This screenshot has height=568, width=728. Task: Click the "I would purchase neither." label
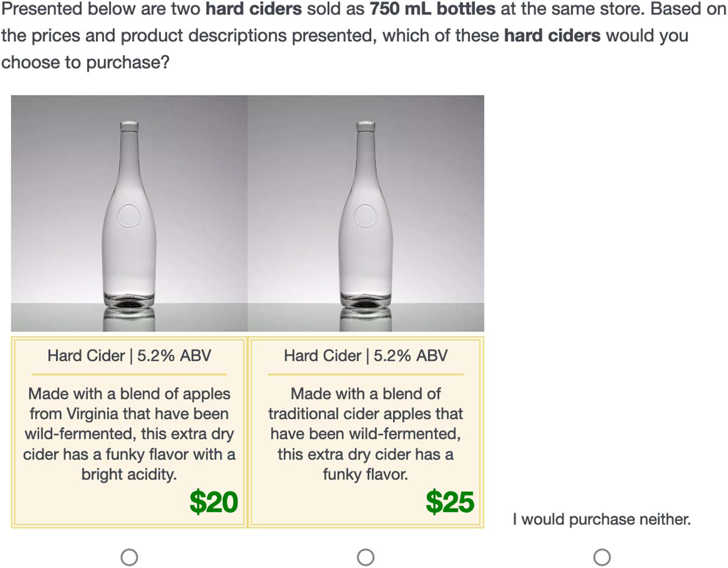click(x=602, y=519)
